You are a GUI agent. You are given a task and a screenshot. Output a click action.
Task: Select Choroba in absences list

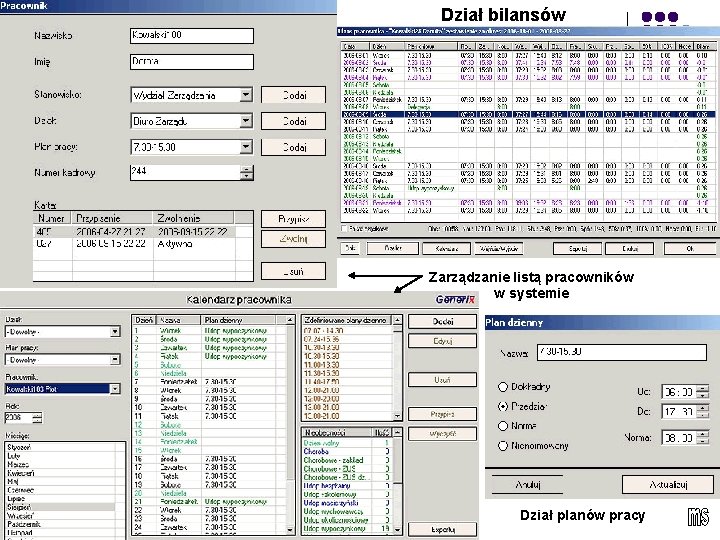coord(348,451)
